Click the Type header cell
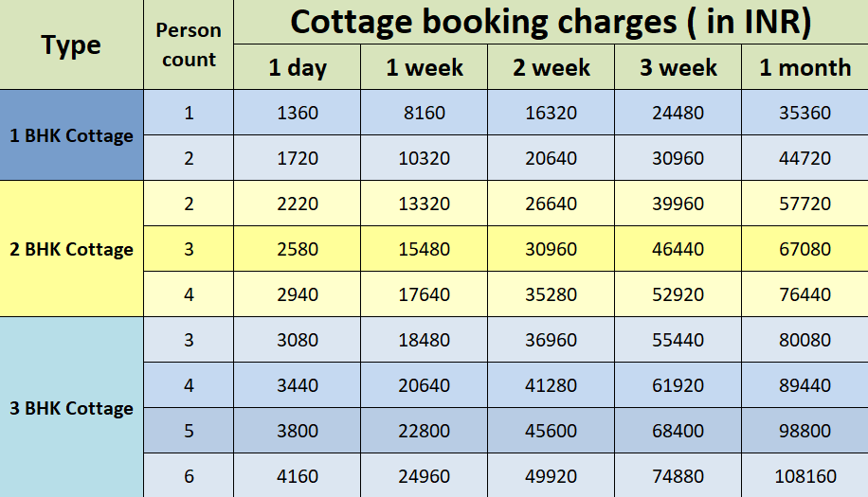 pyautogui.click(x=71, y=44)
